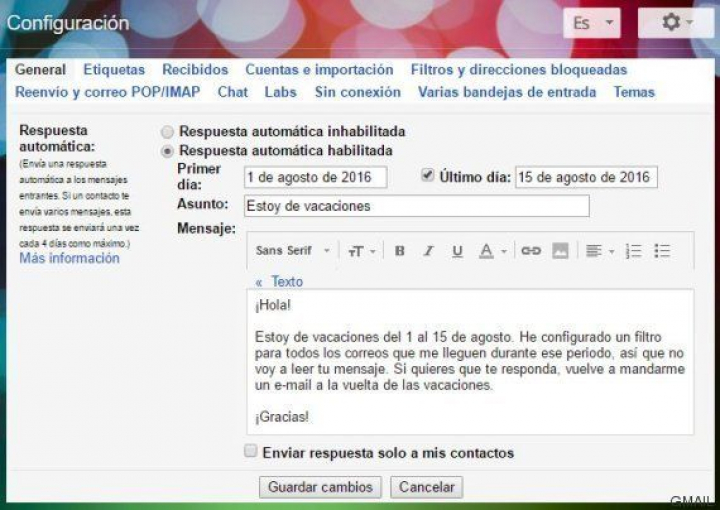Select Respuesta automática habilitada option

click(168, 151)
